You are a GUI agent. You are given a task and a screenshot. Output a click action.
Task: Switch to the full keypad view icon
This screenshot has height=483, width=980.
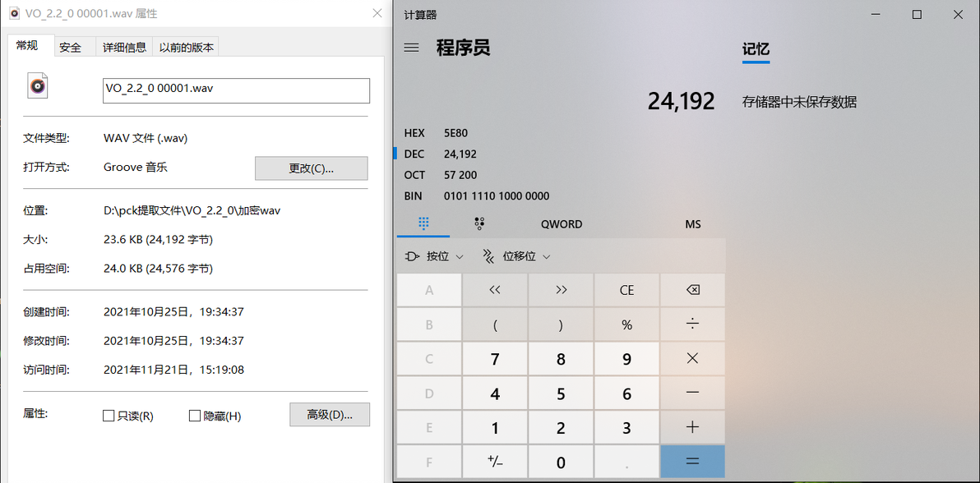[x=423, y=223]
